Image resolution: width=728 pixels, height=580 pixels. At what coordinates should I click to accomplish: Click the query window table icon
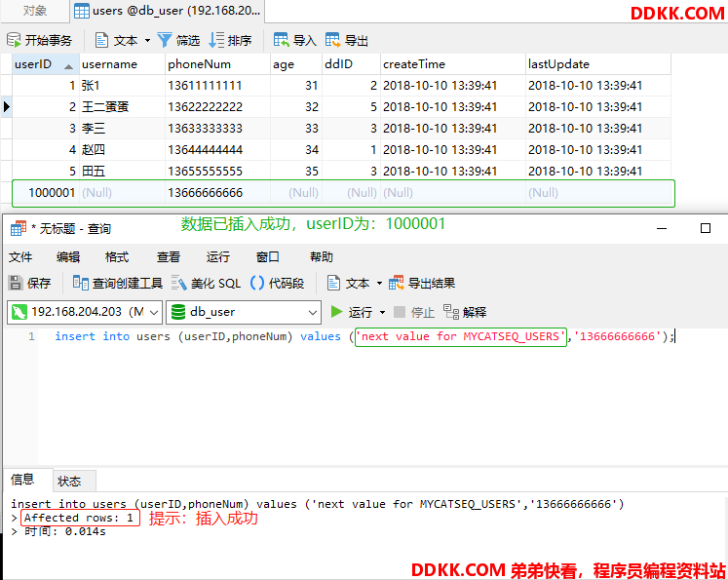[x=19, y=228]
